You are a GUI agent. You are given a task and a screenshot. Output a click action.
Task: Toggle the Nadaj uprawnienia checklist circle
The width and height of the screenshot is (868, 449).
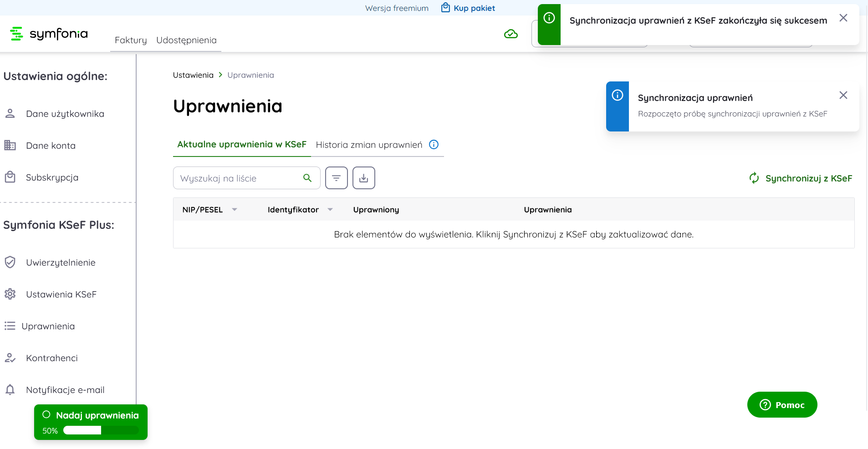tap(46, 414)
